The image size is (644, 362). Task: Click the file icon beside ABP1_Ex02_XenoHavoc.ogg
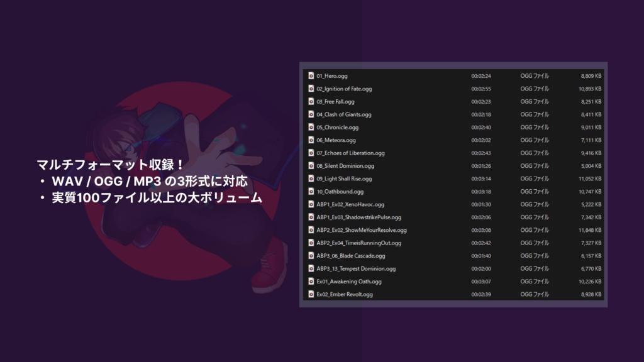(311, 204)
